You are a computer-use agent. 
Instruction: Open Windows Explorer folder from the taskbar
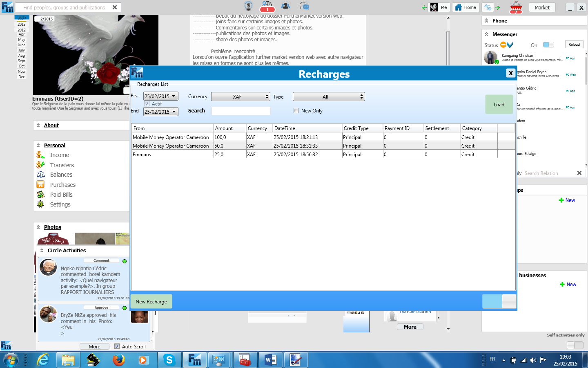pos(68,360)
